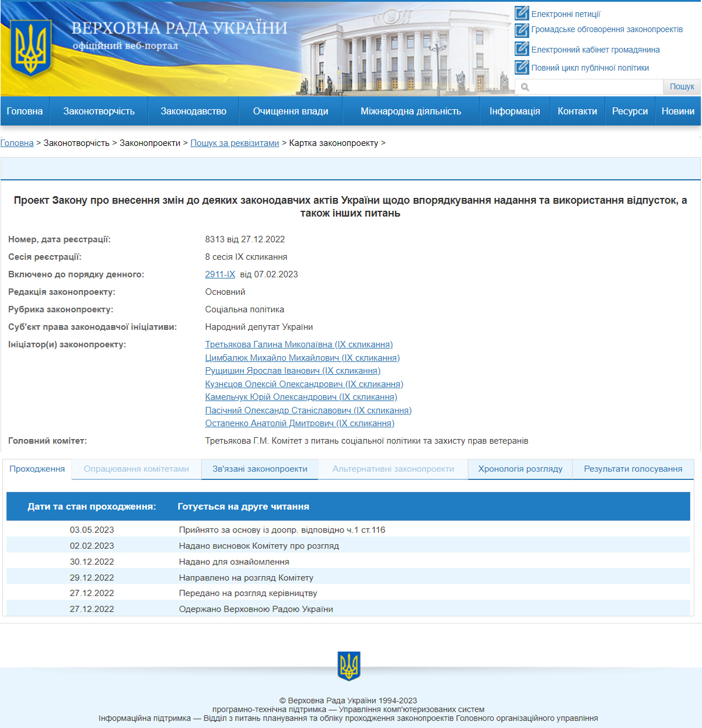Click the ВЕРХОВНА РАДА УКРАЇНИ header title
The height and width of the screenshot is (728, 702).
click(179, 28)
